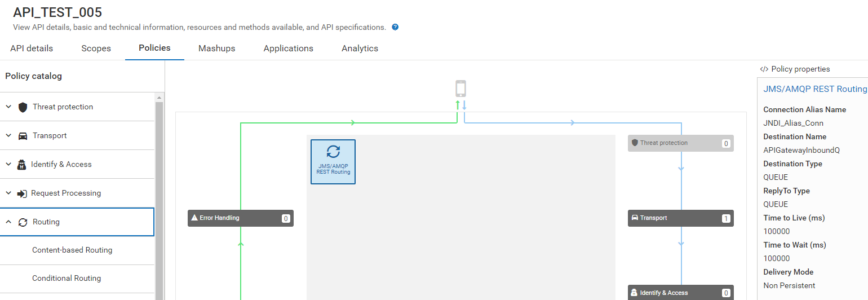Click the Request Processing arrow icon
This screenshot has height=300, width=868.
click(22, 193)
